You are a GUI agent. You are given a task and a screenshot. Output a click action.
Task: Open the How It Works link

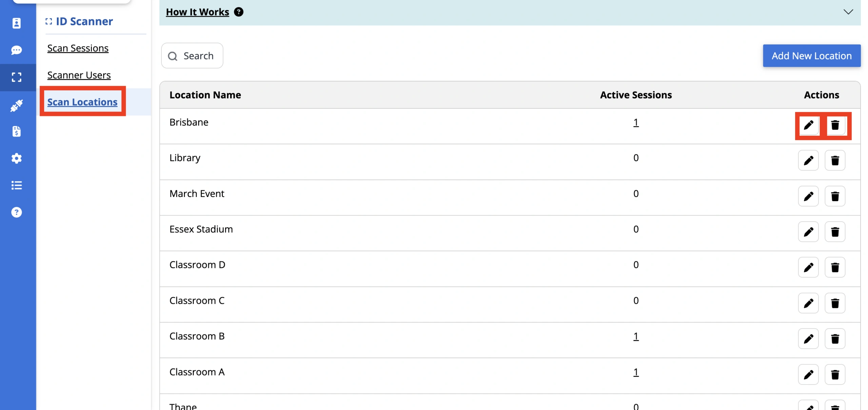(198, 12)
